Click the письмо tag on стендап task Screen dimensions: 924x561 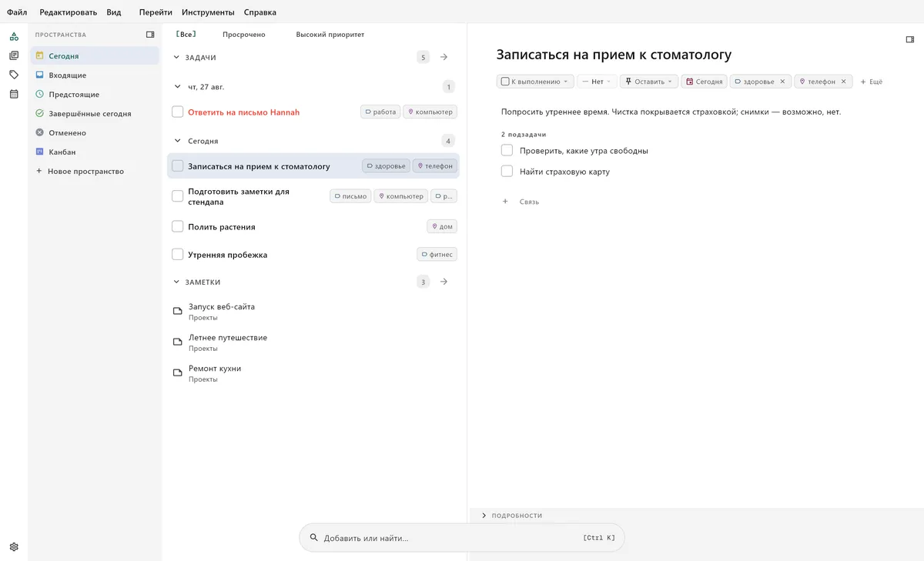click(x=350, y=196)
